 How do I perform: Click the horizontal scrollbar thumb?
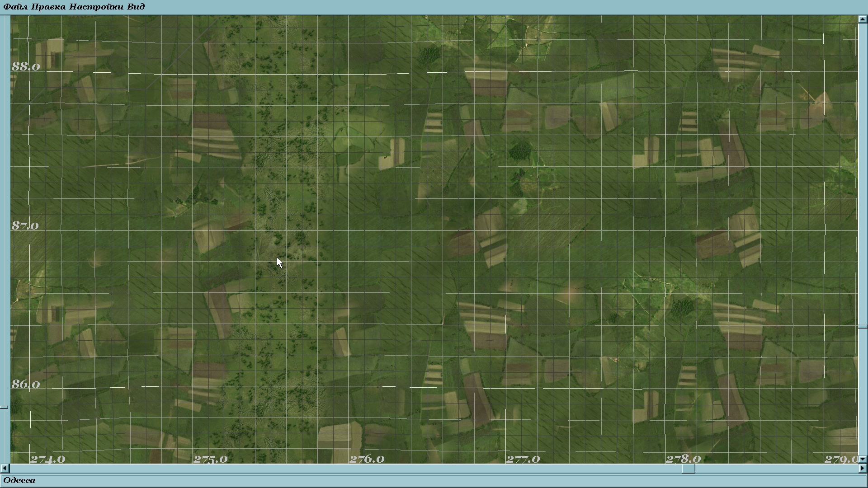[x=688, y=469]
